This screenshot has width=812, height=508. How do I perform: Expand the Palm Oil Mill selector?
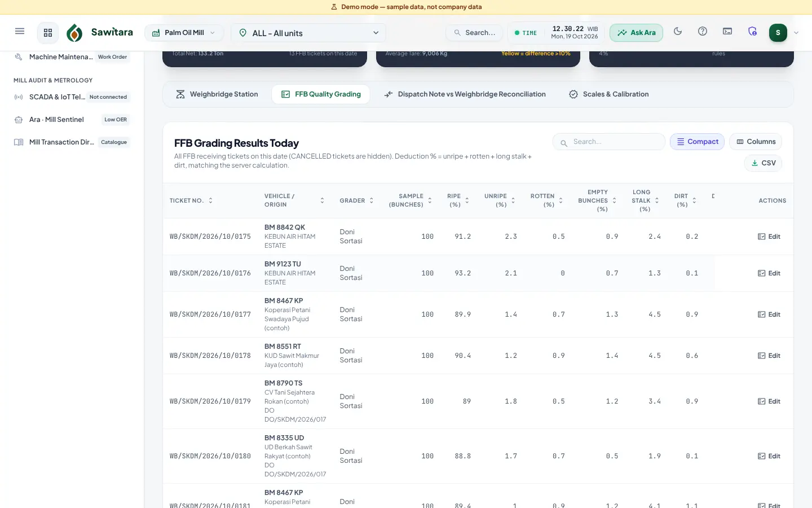[x=184, y=33]
